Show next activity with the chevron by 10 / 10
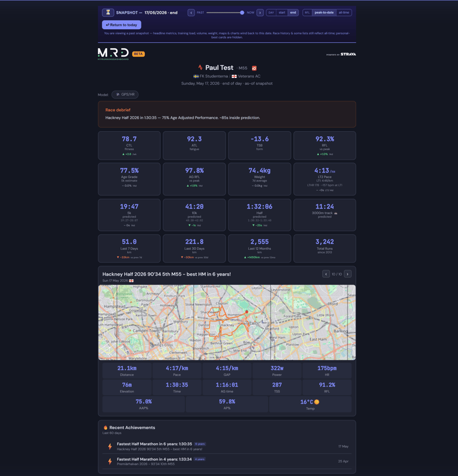 348,274
